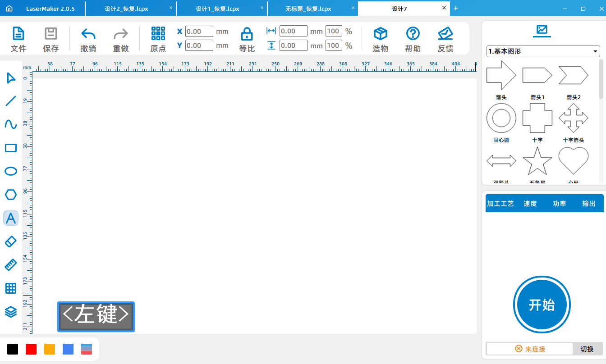
Task: Click the 未连接 connection status
Action: pos(530,349)
